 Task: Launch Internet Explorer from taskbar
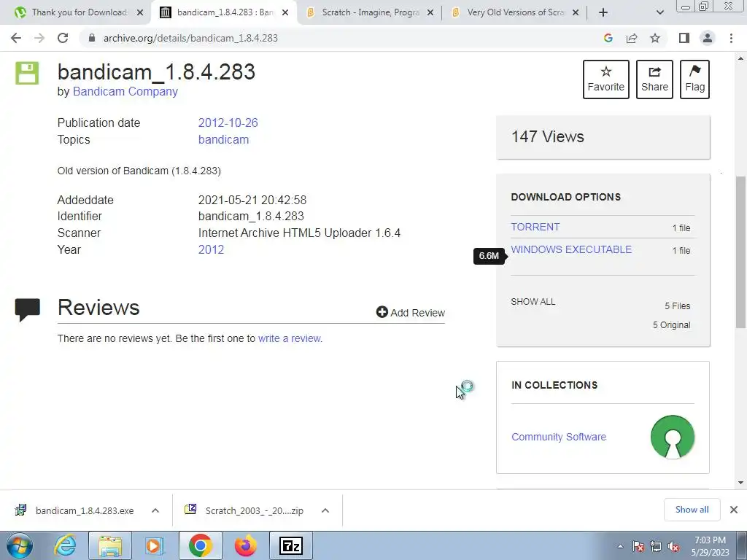pyautogui.click(x=65, y=545)
